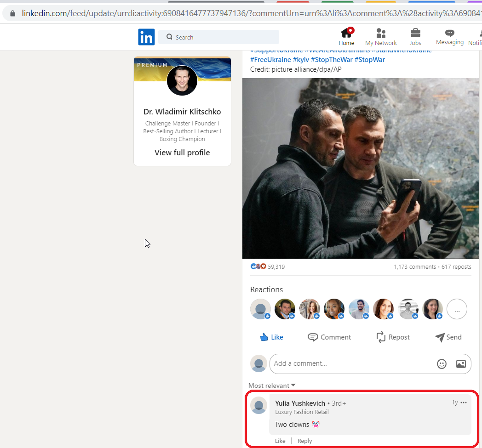Click the search magnifier icon
Screen dimensions: 482x448
169,37
